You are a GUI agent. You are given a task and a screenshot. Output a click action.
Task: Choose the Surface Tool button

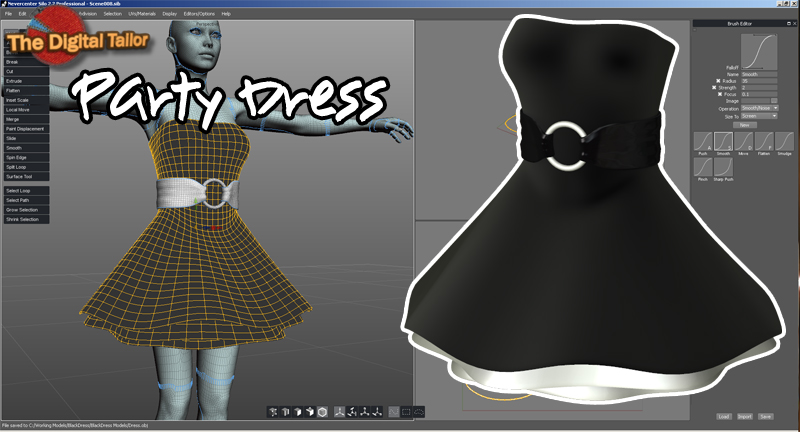27,176
